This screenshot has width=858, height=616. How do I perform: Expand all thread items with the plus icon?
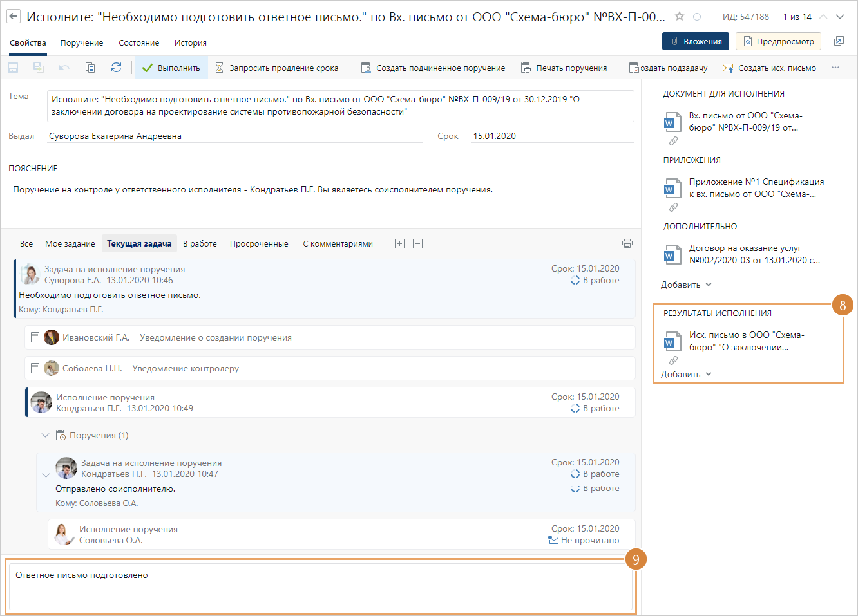click(x=399, y=244)
